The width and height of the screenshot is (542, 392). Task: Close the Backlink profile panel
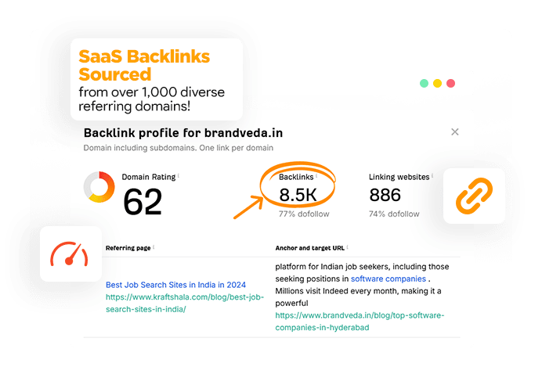click(455, 132)
